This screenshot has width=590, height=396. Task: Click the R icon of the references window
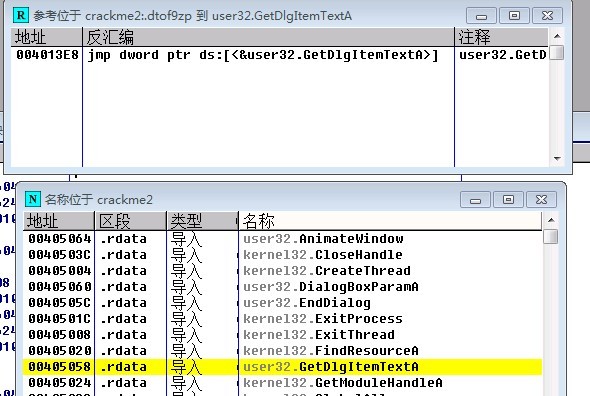21,15
